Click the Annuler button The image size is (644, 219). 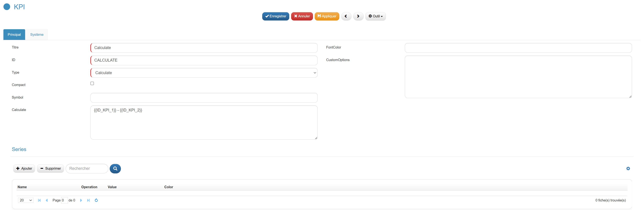[302, 16]
